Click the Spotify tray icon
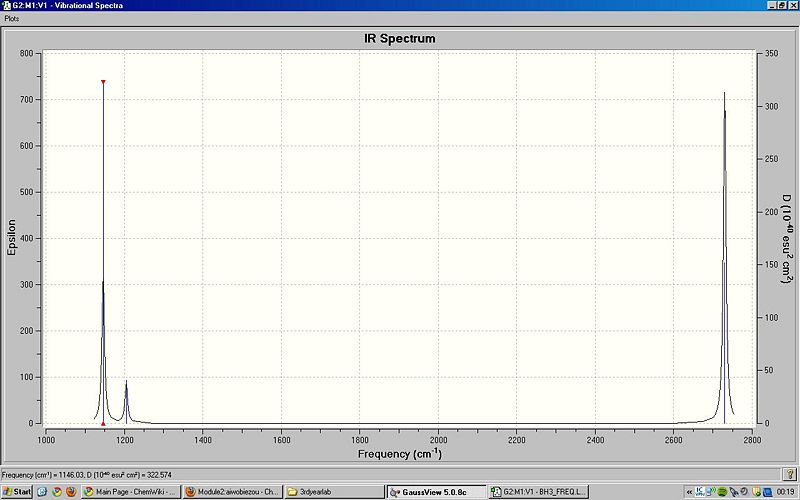This screenshot has width=800, height=500. click(x=722, y=492)
